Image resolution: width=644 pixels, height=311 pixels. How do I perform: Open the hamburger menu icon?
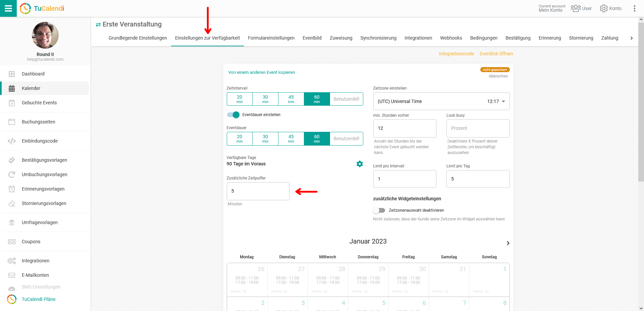click(8, 8)
